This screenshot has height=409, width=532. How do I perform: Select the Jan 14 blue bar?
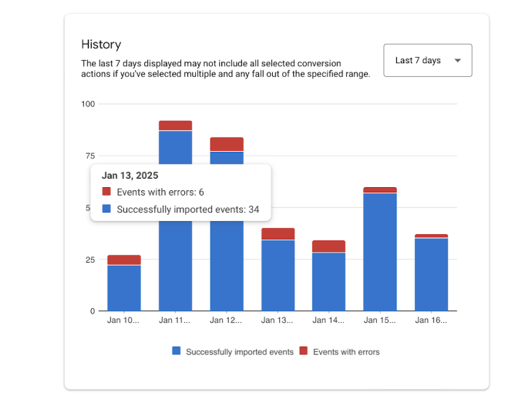(x=328, y=282)
